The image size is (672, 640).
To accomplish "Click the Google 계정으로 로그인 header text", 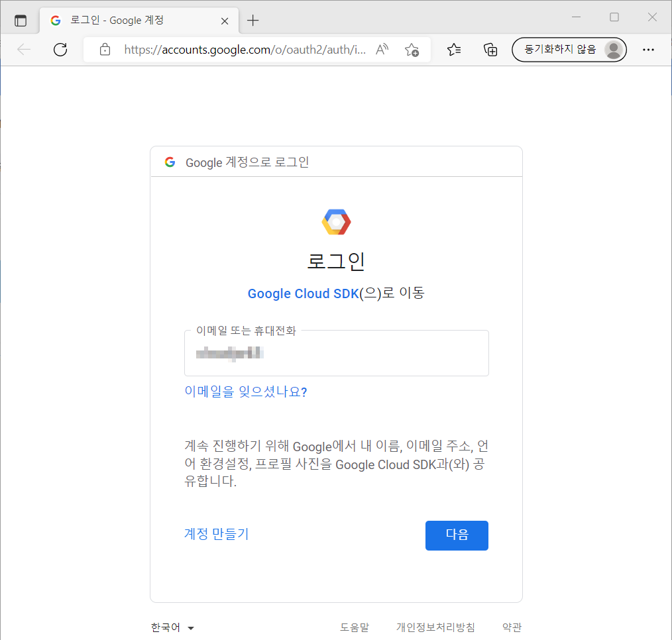I will [x=247, y=162].
